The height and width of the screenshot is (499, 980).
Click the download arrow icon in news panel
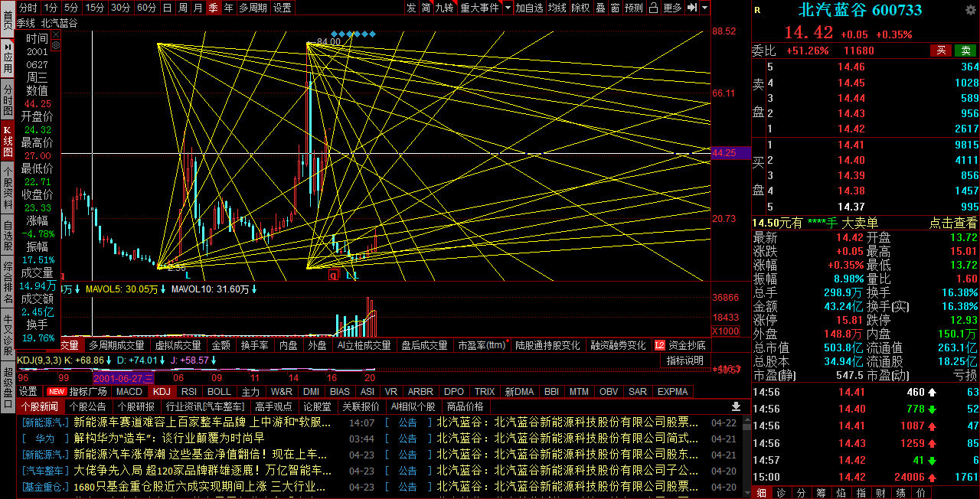click(x=736, y=406)
